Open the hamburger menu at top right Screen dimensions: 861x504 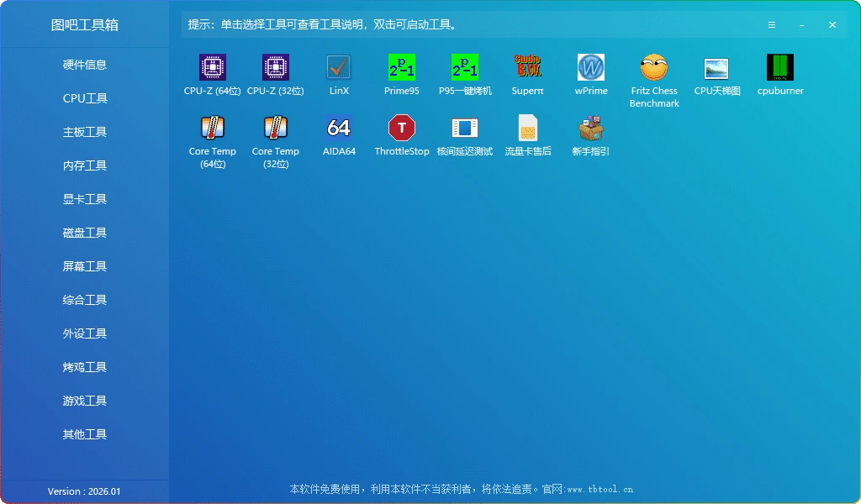click(x=771, y=24)
